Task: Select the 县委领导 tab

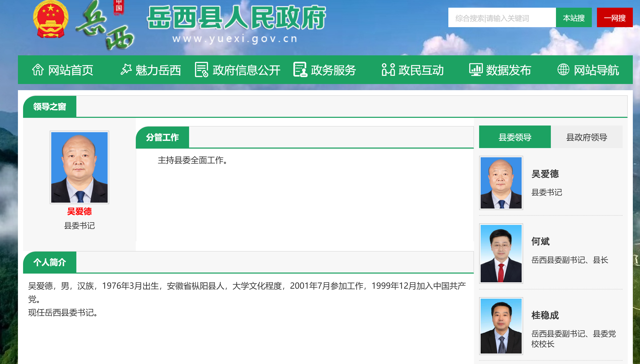Action: [x=515, y=137]
